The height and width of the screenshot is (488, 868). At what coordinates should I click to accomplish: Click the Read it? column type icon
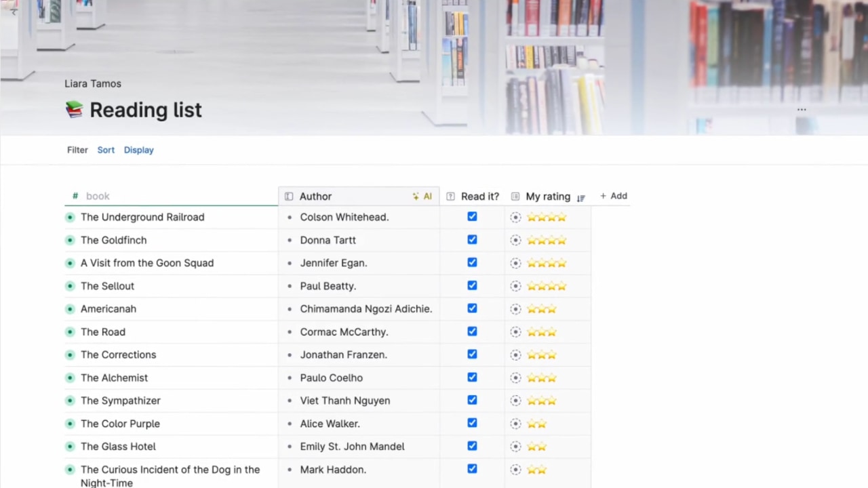[x=450, y=197]
